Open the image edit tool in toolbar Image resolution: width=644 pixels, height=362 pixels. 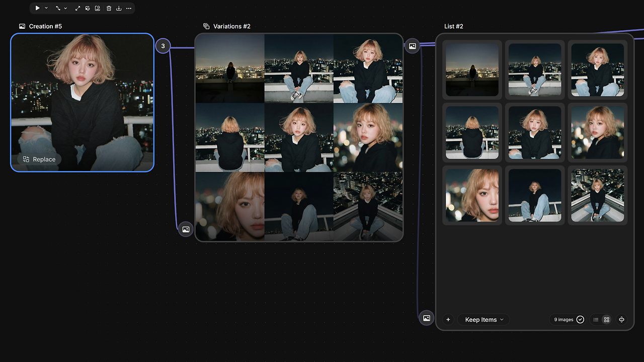click(x=88, y=8)
